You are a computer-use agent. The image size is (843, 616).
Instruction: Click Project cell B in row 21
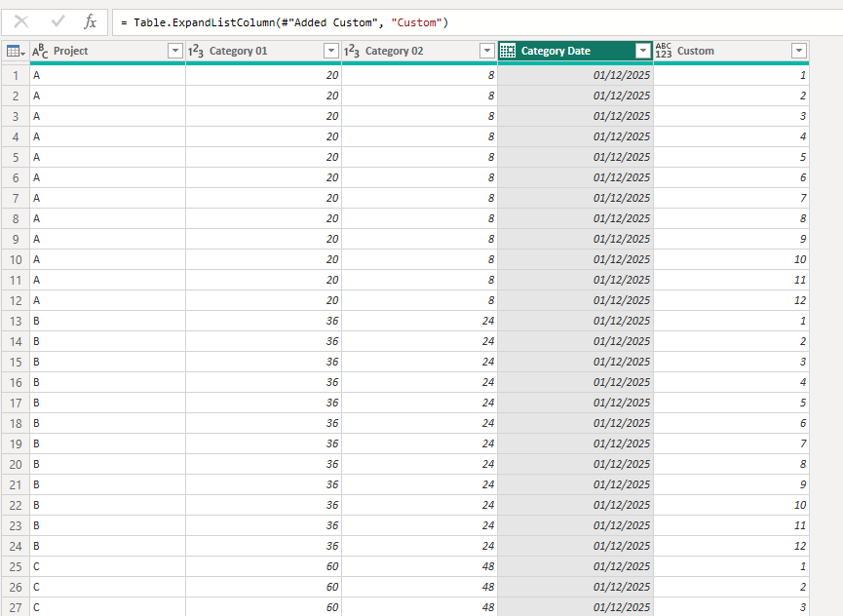pyautogui.click(x=107, y=485)
